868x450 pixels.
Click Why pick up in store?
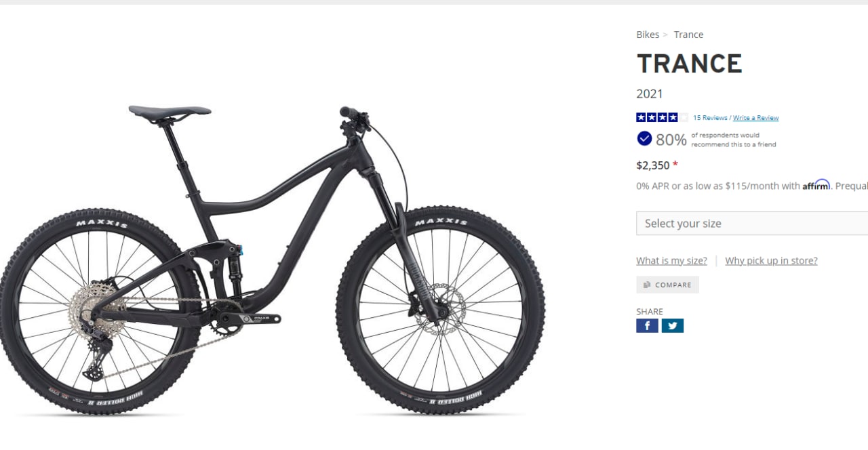771,260
